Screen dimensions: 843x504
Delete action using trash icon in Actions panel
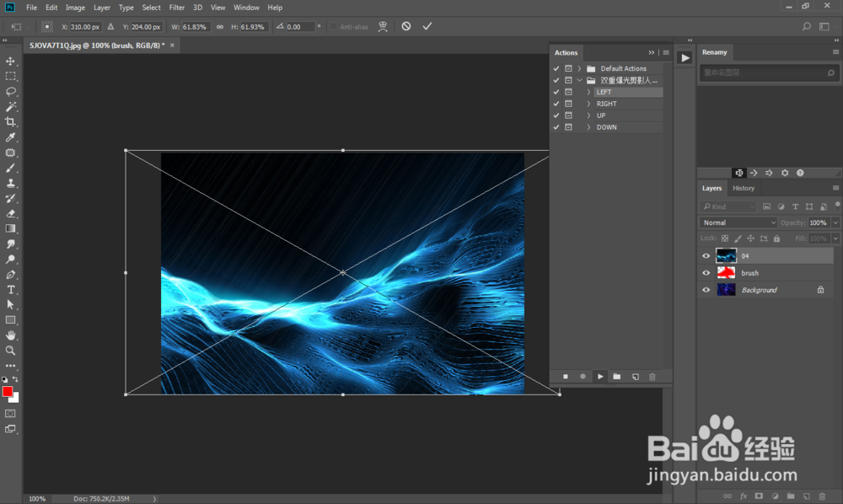point(652,377)
